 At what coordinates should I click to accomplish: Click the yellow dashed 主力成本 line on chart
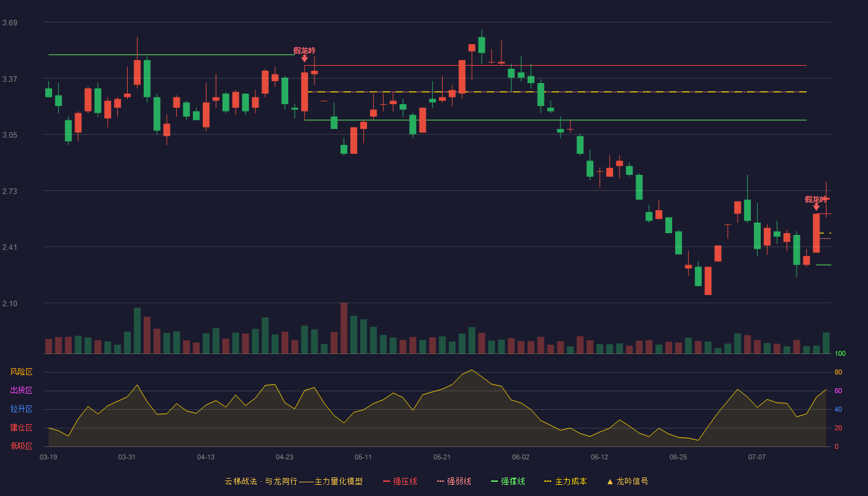pos(557,92)
